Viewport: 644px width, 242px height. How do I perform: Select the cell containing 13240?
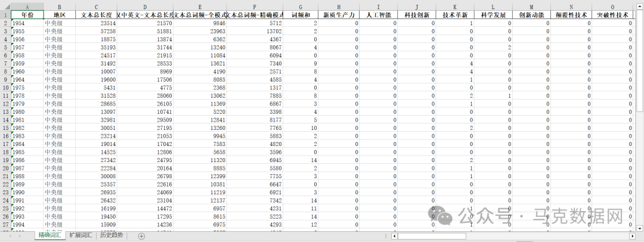tap(200, 47)
